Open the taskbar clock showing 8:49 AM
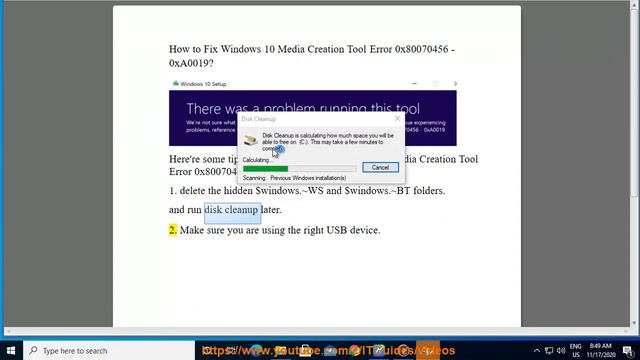 click(601, 351)
